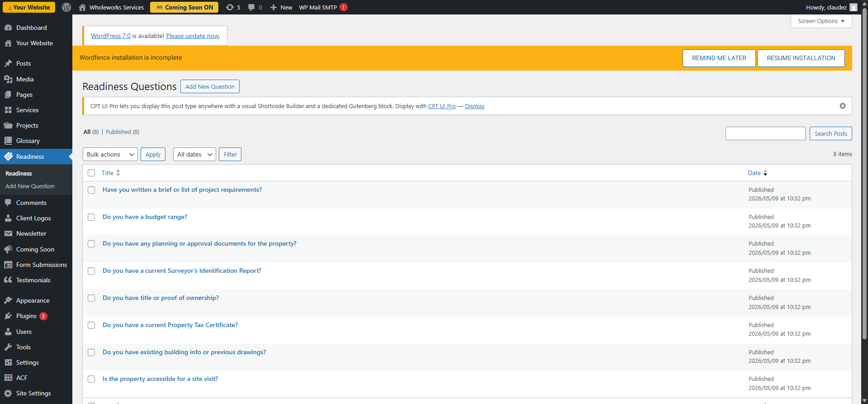
Task: Click the home icon beside Wholeworks Services
Action: pyautogui.click(x=82, y=7)
